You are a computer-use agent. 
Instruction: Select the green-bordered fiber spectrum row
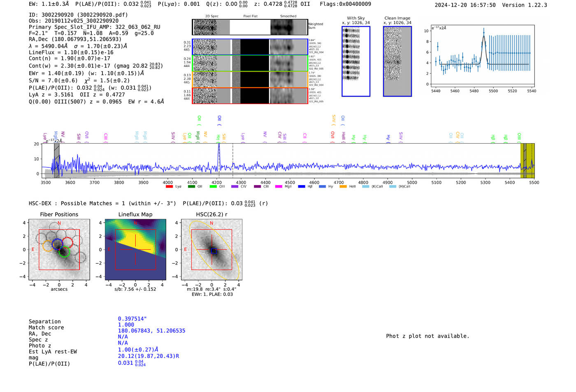[x=250, y=63]
